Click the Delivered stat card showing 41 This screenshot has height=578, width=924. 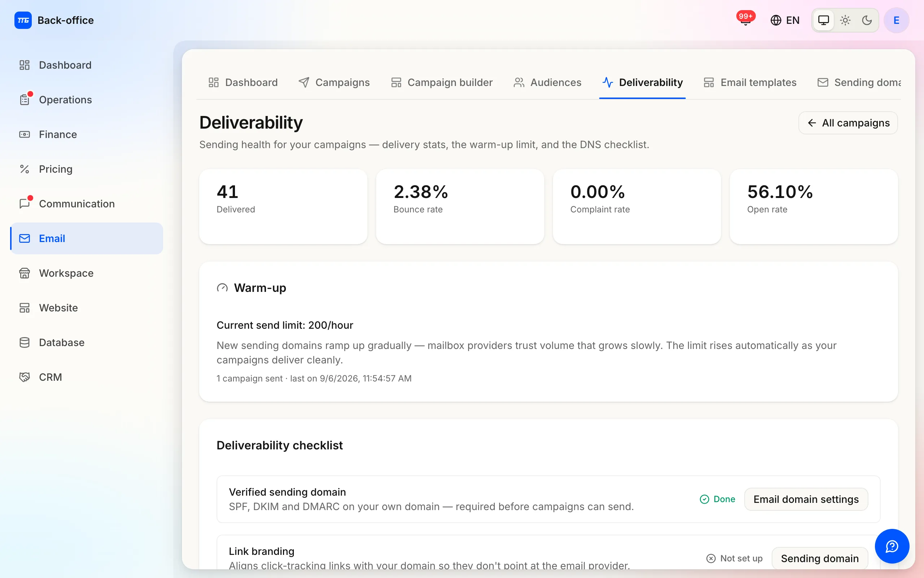click(283, 207)
